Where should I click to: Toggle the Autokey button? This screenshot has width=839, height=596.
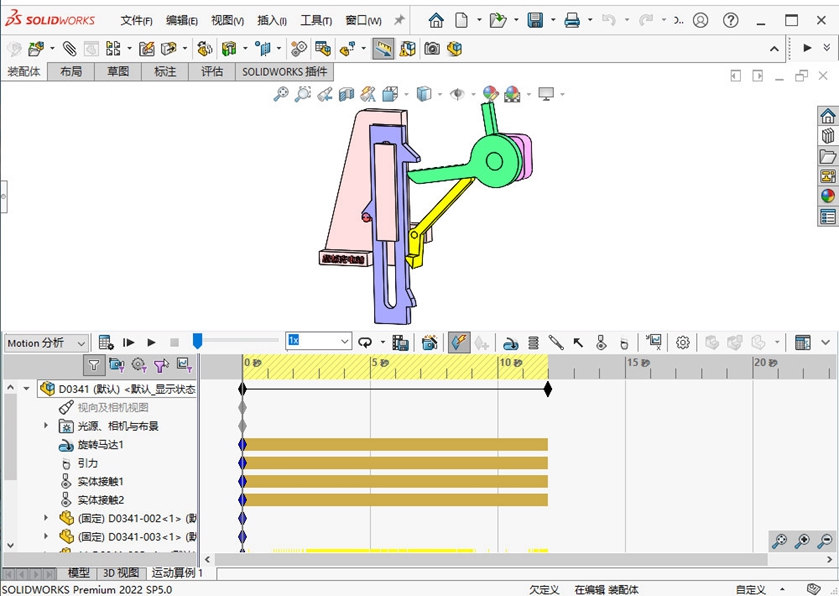click(459, 342)
